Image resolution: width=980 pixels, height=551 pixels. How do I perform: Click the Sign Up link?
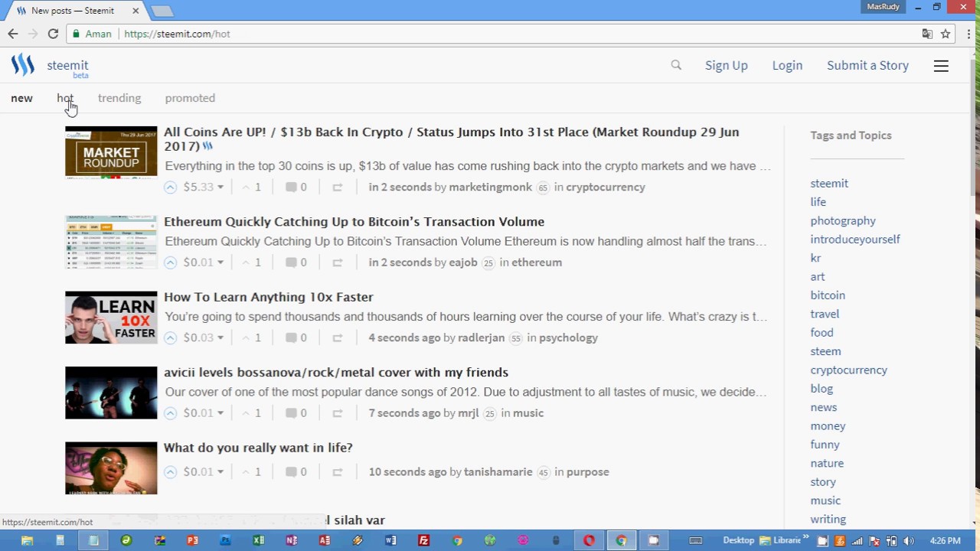(727, 65)
